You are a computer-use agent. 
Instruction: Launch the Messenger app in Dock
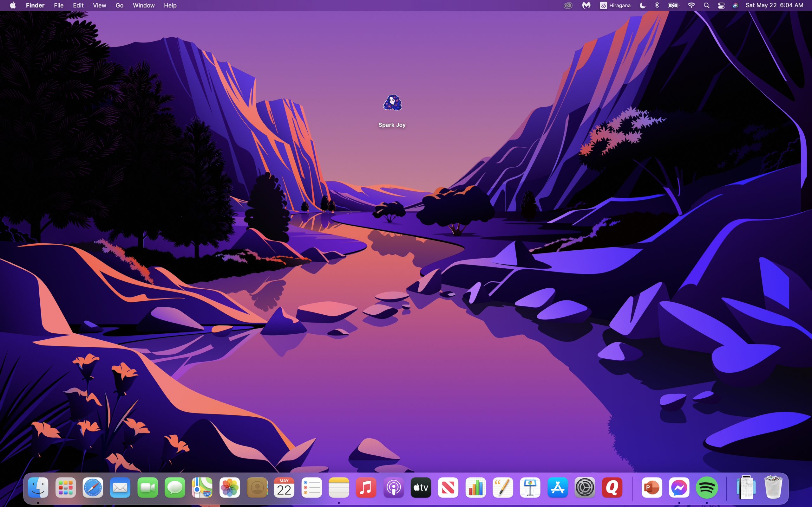pos(679,488)
